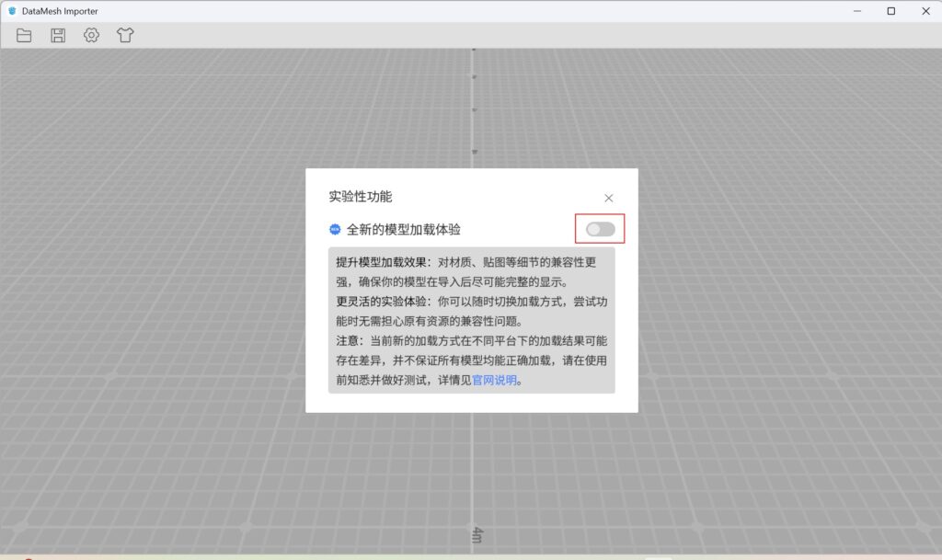Screen dimensions: 942x560
Task: Open settings via the gear icon
Action: pyautogui.click(x=91, y=35)
